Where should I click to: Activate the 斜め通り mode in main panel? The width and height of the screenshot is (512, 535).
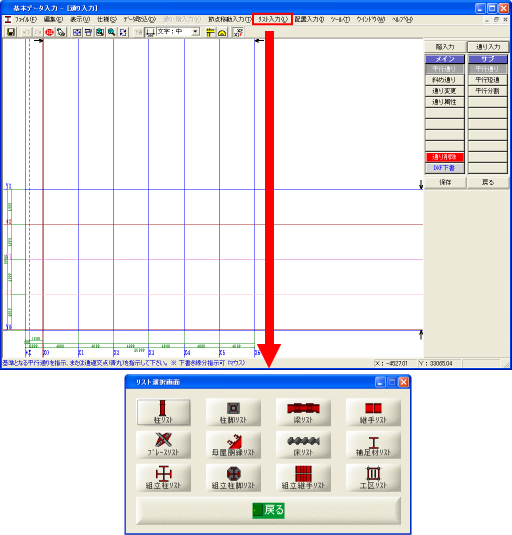pyautogui.click(x=444, y=80)
